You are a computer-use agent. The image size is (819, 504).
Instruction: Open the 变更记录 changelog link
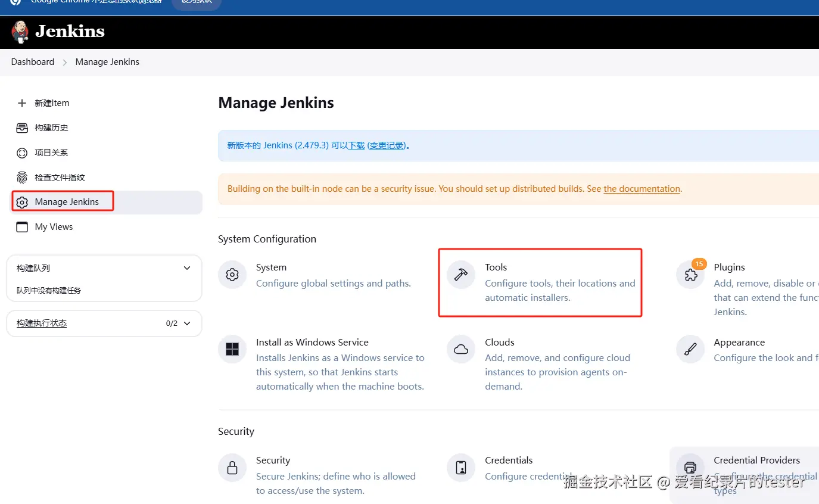click(387, 145)
